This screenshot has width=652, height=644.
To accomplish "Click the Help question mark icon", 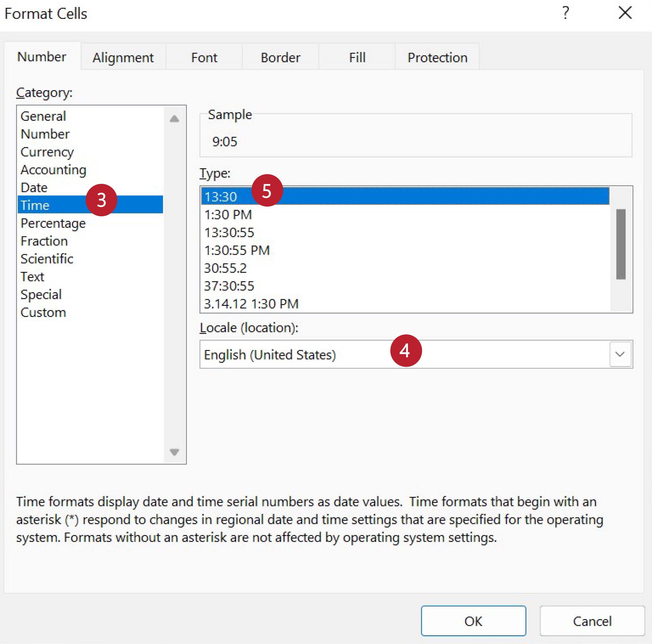I will pyautogui.click(x=566, y=14).
